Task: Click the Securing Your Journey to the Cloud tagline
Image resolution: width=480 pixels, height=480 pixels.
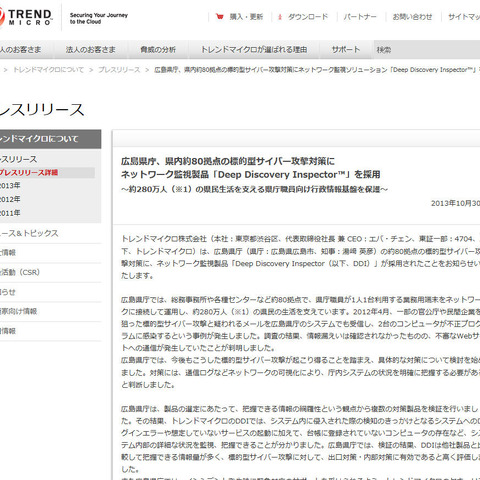Action: point(99,18)
